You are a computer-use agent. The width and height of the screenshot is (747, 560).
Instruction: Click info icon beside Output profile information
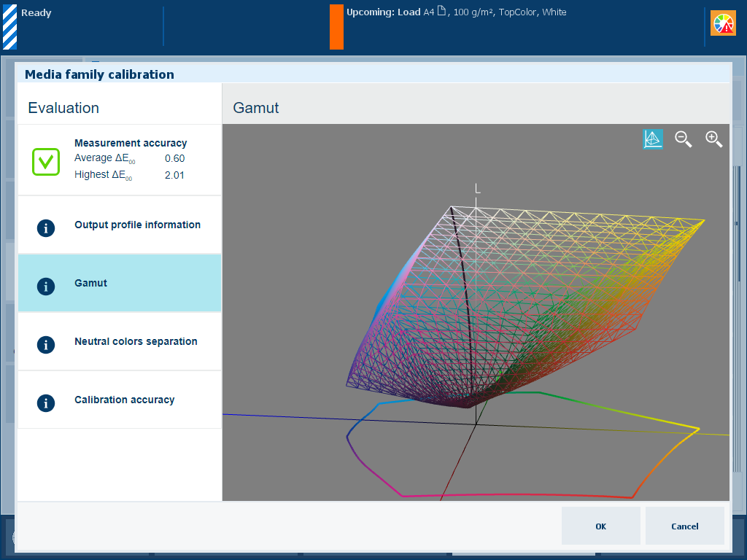(x=45, y=227)
